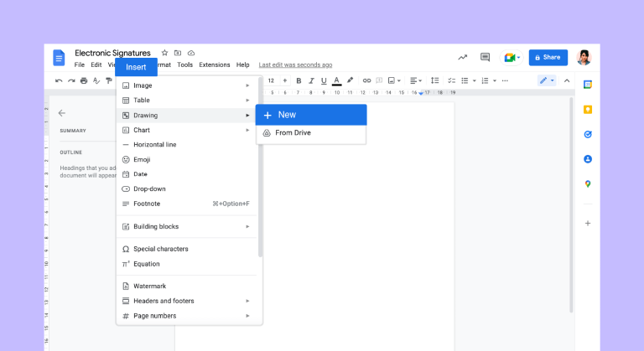Open the editing mode pencil dropdown

pos(547,80)
